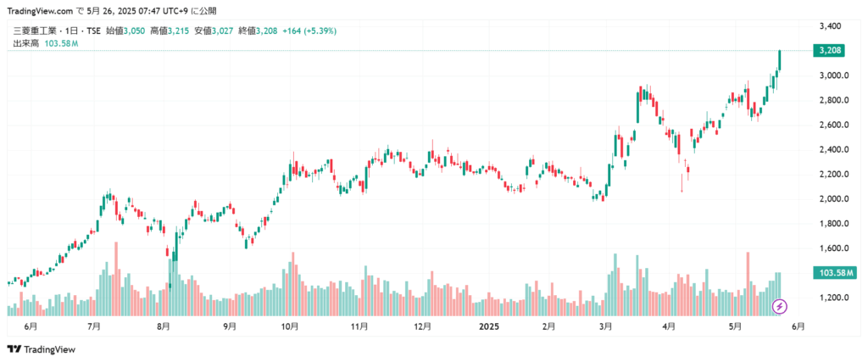Viewport: 868px width, 362px height.
Task: Click the 4月 time axis label
Action: (668, 326)
